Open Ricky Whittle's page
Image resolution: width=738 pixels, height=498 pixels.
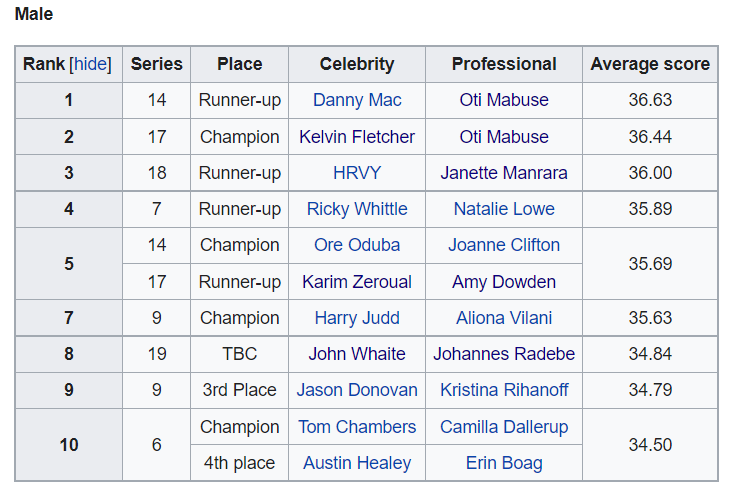[357, 209]
